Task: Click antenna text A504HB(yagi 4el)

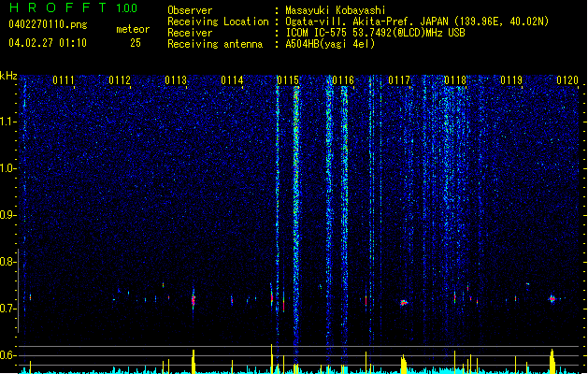Action: click(x=330, y=44)
